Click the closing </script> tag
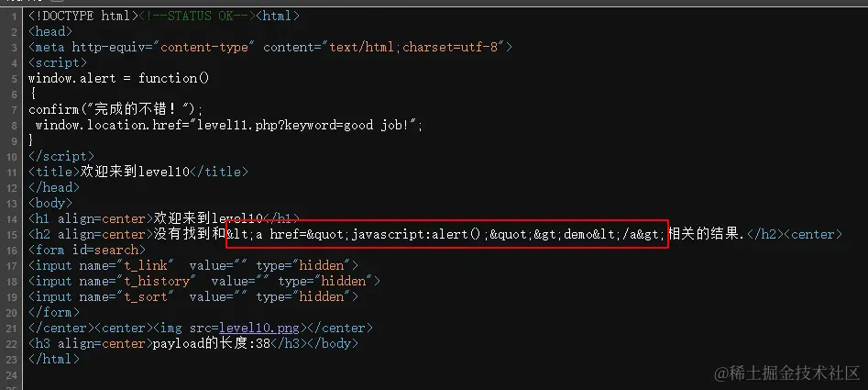The height and width of the screenshot is (390, 868). [x=61, y=156]
